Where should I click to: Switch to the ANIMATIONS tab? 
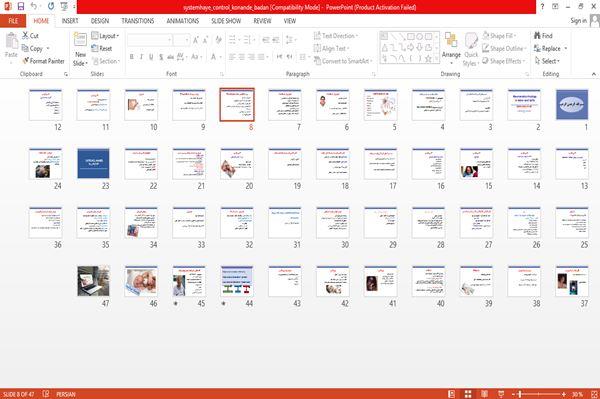click(x=183, y=21)
